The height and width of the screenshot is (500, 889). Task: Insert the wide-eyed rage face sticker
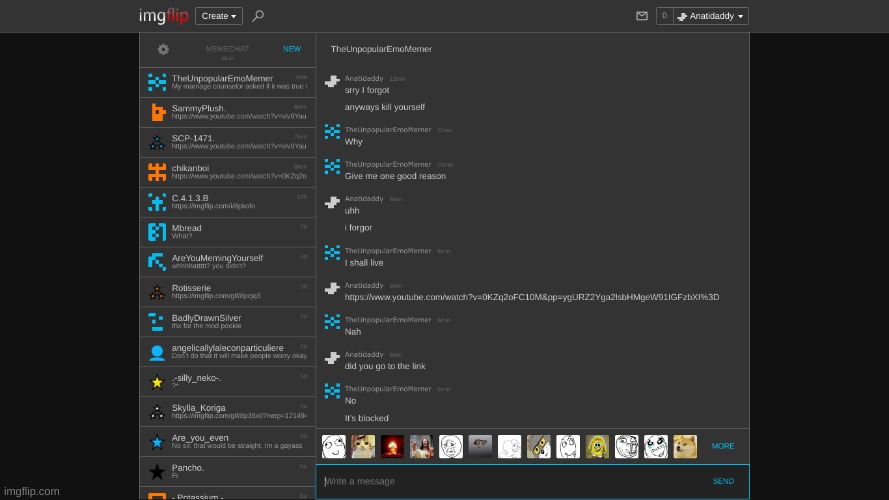568,447
